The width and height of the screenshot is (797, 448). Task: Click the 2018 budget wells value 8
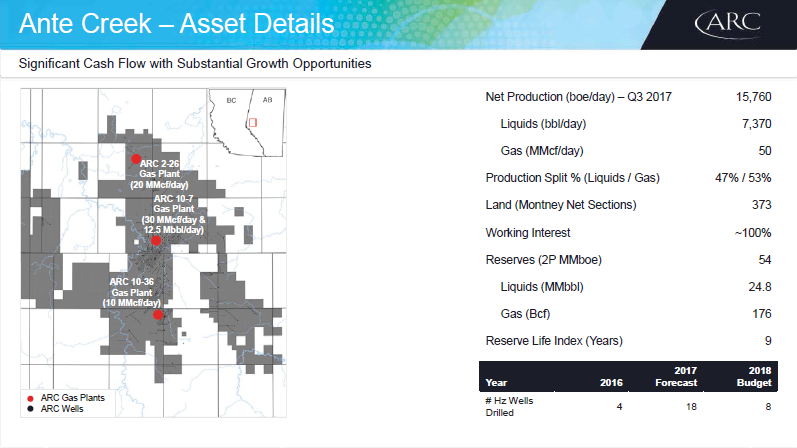768,407
